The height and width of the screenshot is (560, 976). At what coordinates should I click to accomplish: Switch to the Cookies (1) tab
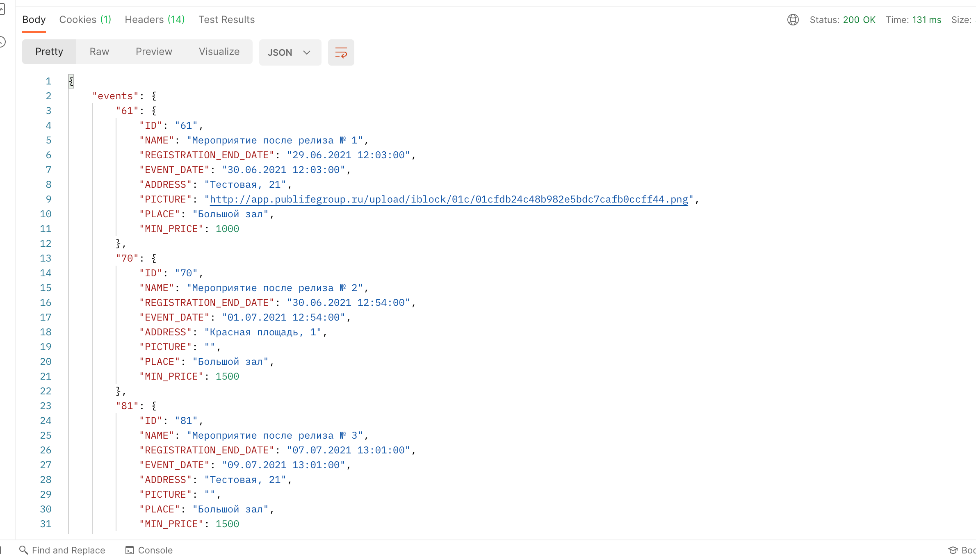[85, 20]
